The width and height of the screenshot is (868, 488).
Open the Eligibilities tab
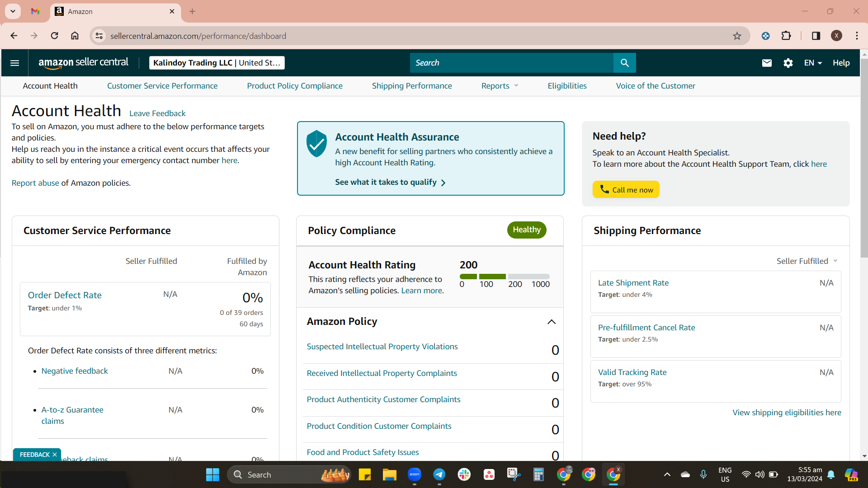pos(567,86)
